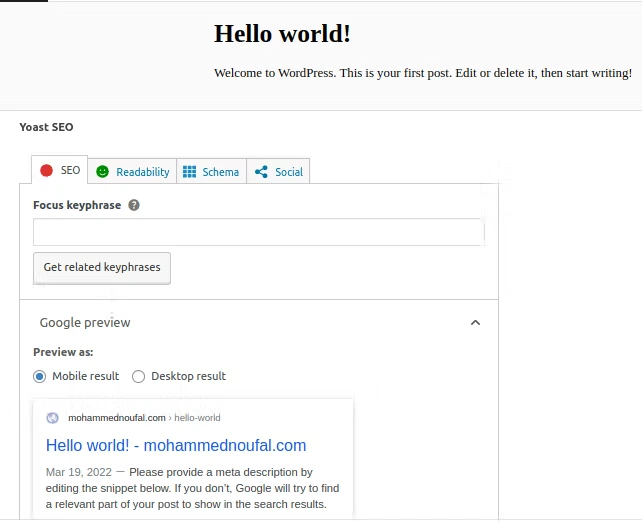Viewport: 642px width, 522px height.
Task: Switch to the Schema tab label
Action: click(221, 172)
